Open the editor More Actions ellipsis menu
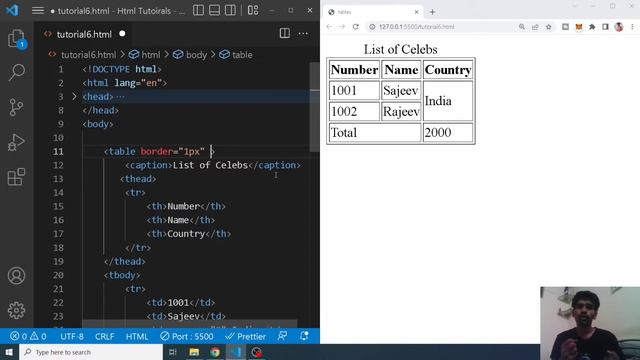 point(303,33)
